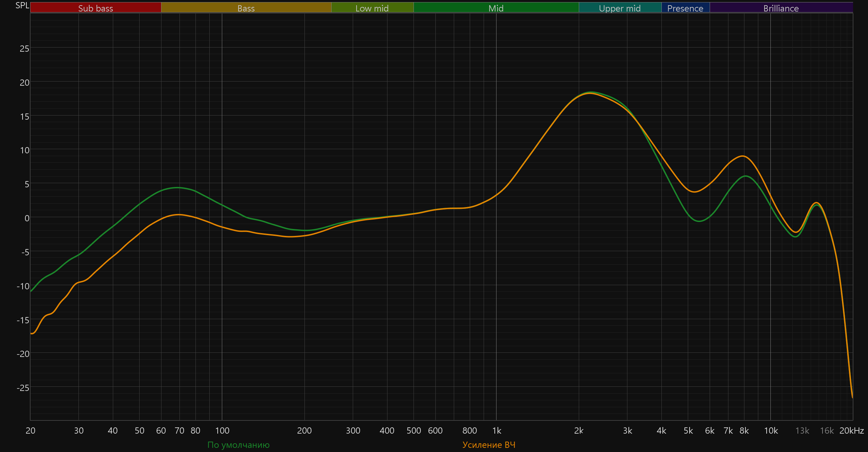Click the 1k frequency axis label
This screenshot has height=452, width=868.
click(x=496, y=430)
